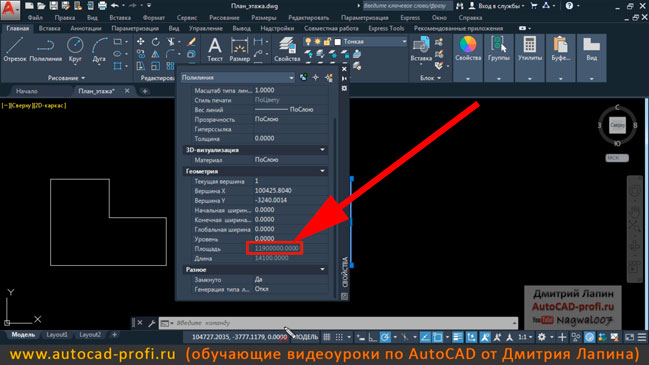This screenshot has height=365, width=649.
Task: Open the Рисование menu
Action: pos(224,18)
